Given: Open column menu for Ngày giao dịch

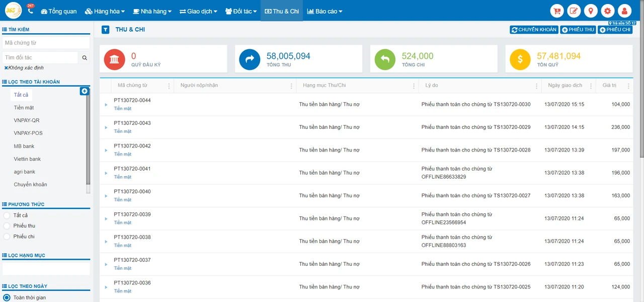Looking at the screenshot, I should coord(591,86).
